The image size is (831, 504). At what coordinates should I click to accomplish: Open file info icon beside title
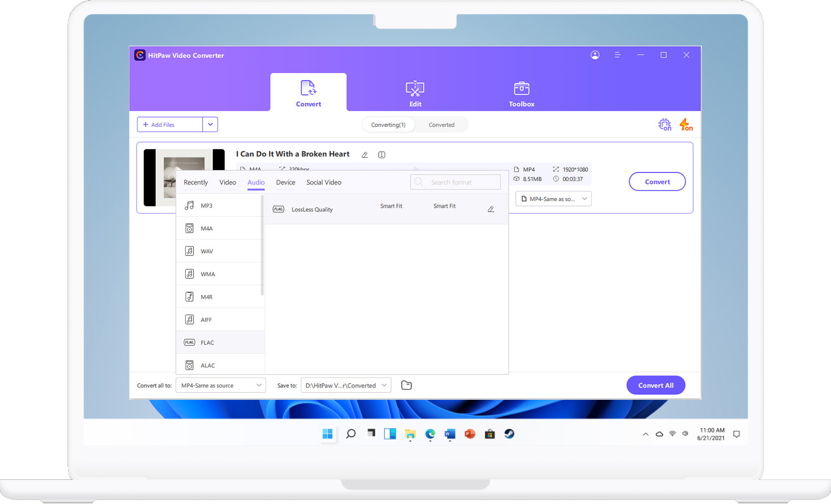382,155
